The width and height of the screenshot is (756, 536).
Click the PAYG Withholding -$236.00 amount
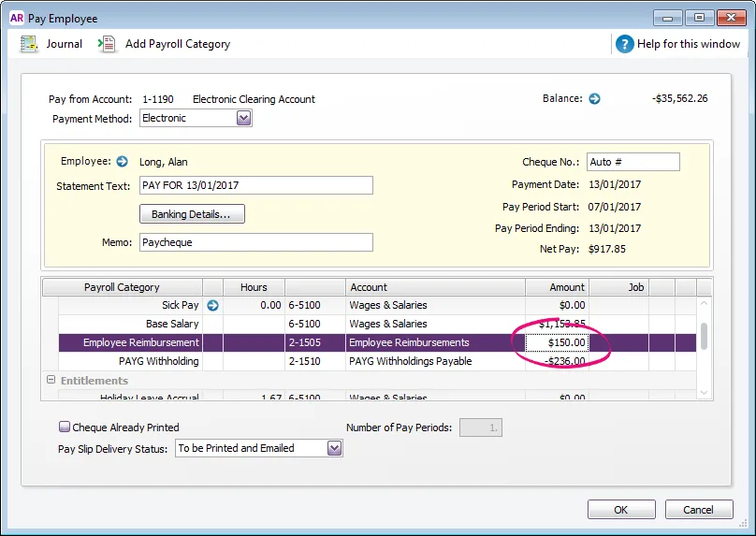click(x=564, y=361)
